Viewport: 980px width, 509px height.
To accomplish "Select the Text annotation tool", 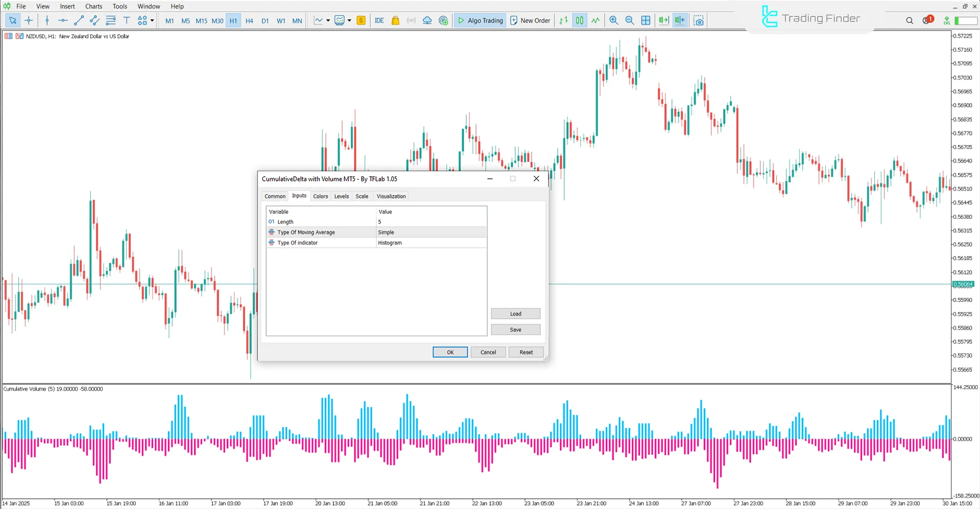I will pyautogui.click(x=127, y=20).
